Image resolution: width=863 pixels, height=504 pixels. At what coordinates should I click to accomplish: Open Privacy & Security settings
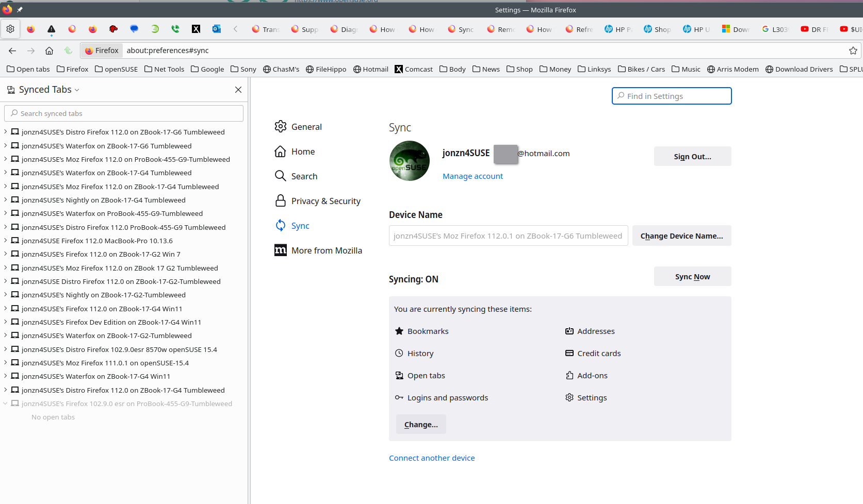click(x=318, y=201)
